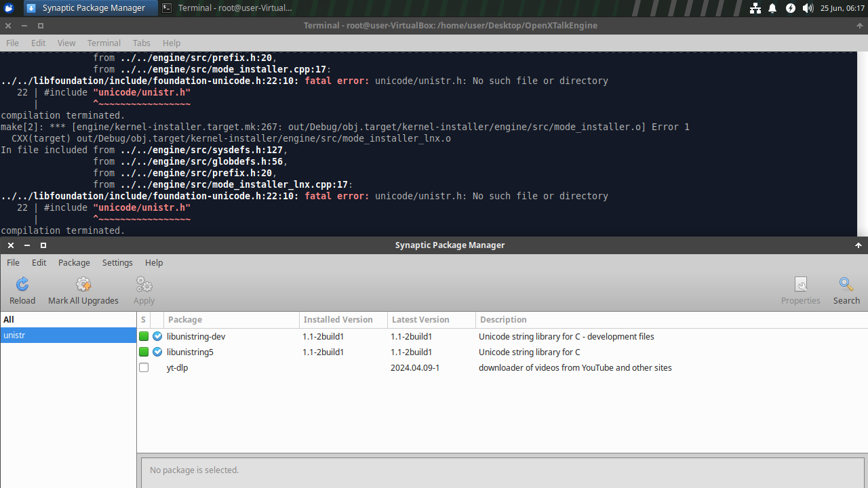
Task: Toggle status checkbox for libunistring-dev
Action: tap(144, 336)
